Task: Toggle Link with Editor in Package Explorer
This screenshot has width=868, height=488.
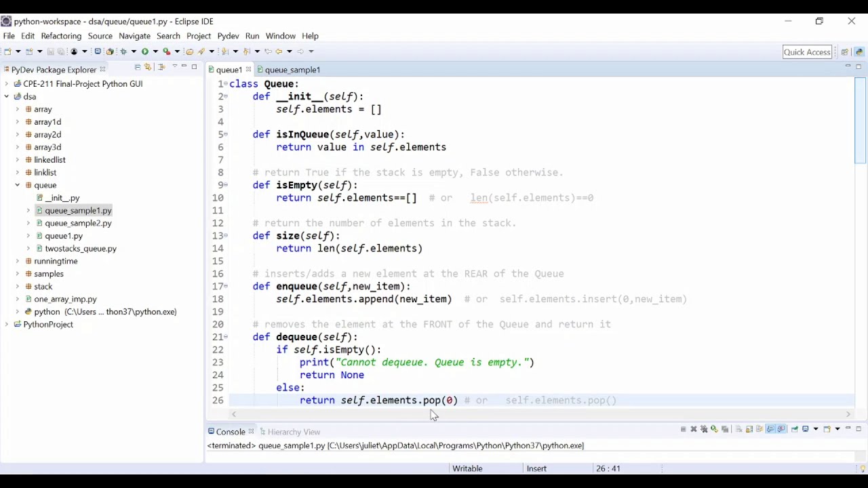Action: point(148,67)
